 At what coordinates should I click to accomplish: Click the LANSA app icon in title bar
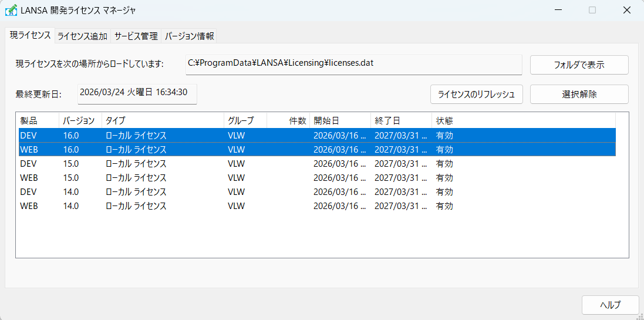[11, 10]
